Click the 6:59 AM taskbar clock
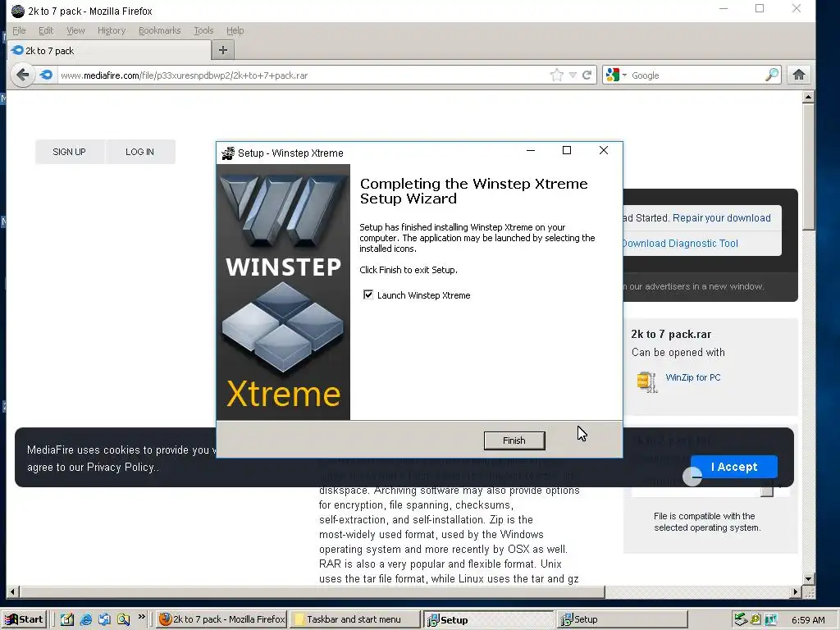Viewport: 840px width, 630px height. point(808,620)
